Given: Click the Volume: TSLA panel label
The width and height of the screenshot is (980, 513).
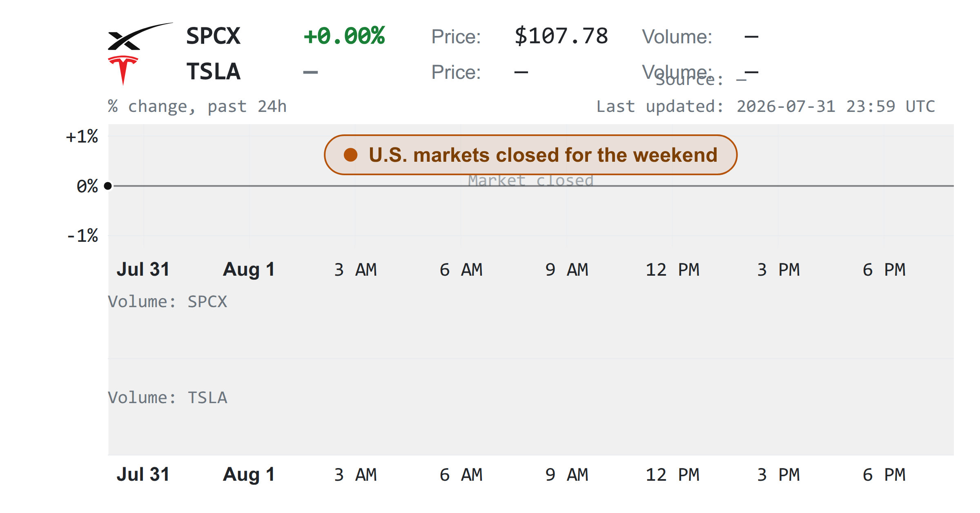Looking at the screenshot, I should (x=167, y=398).
